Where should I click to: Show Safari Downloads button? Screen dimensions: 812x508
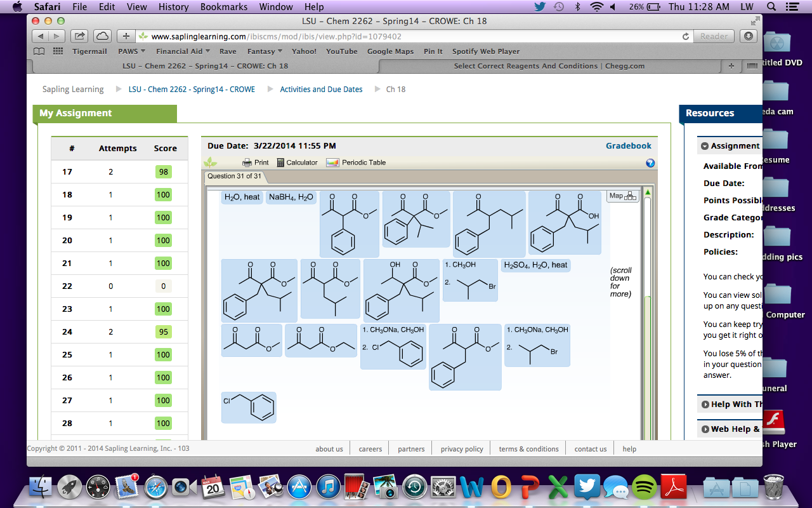tap(749, 36)
